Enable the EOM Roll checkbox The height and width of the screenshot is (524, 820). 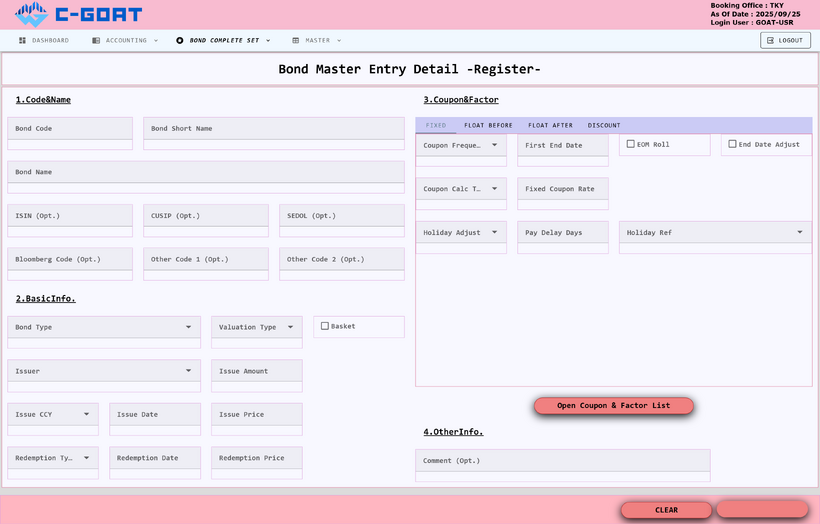[x=630, y=144]
